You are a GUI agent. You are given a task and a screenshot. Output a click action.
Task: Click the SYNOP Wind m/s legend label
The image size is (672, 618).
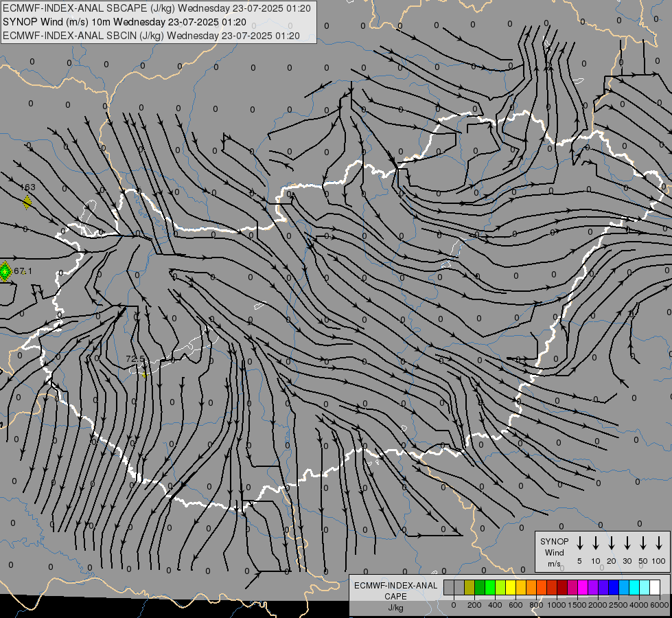tap(554, 552)
